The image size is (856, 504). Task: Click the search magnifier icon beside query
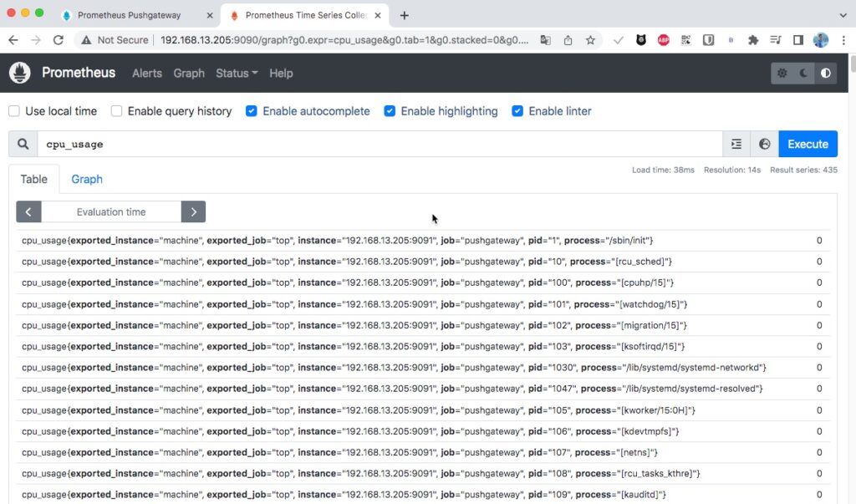click(x=23, y=144)
